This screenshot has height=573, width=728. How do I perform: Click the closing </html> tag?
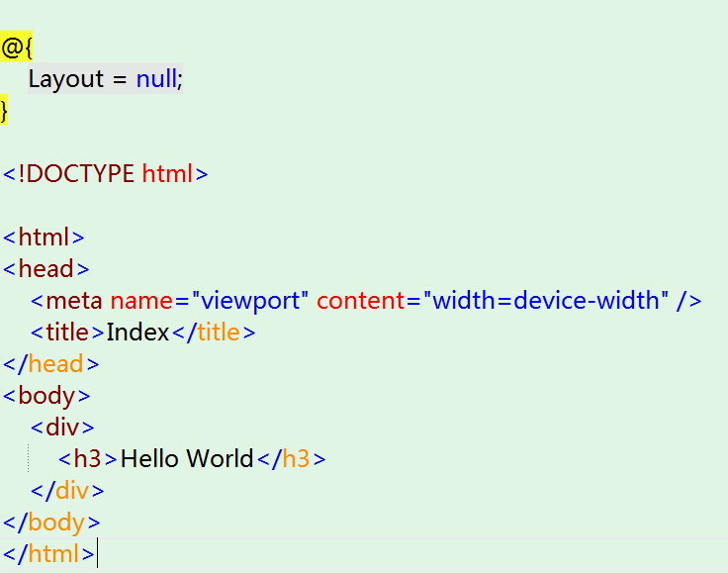pyautogui.click(x=48, y=554)
